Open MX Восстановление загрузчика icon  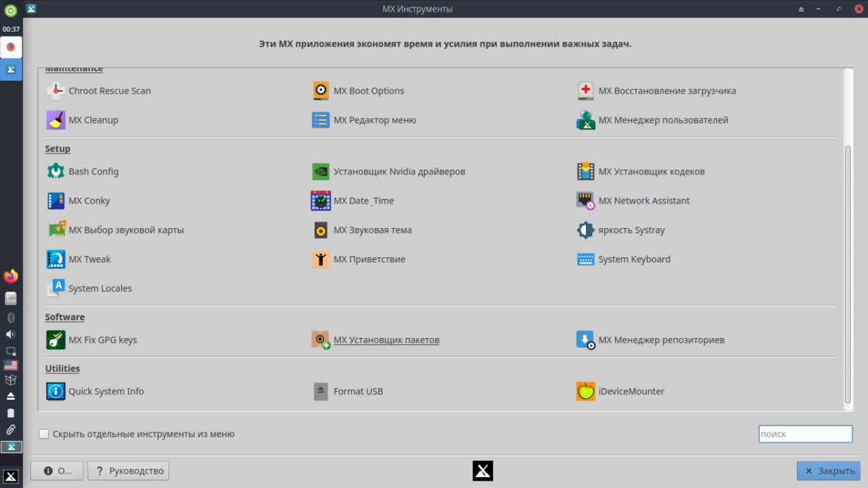(586, 91)
